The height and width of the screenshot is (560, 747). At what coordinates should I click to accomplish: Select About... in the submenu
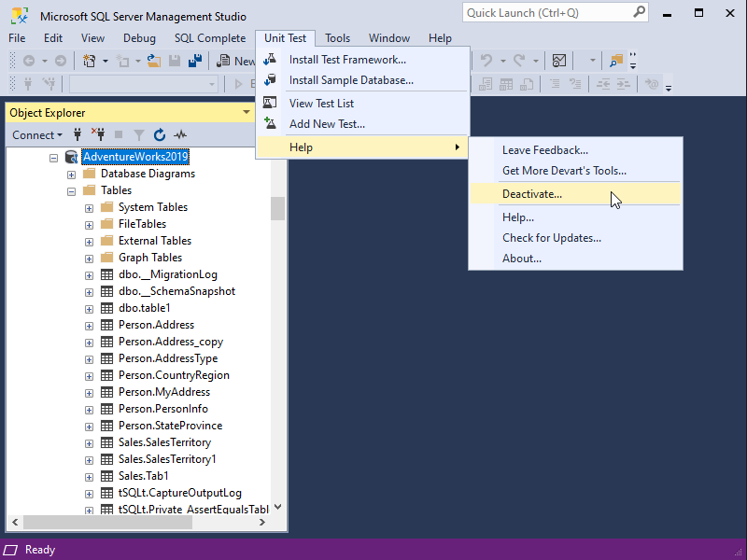[575, 259]
